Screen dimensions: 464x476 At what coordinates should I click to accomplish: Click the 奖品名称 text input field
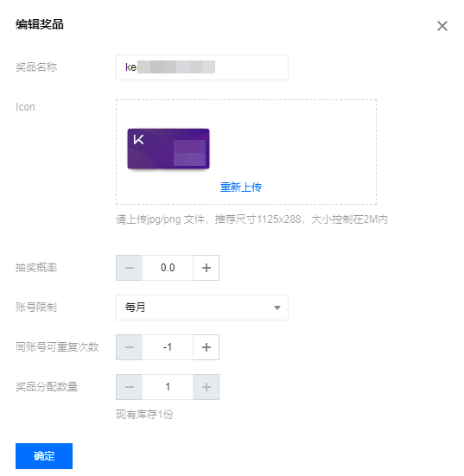click(202, 67)
